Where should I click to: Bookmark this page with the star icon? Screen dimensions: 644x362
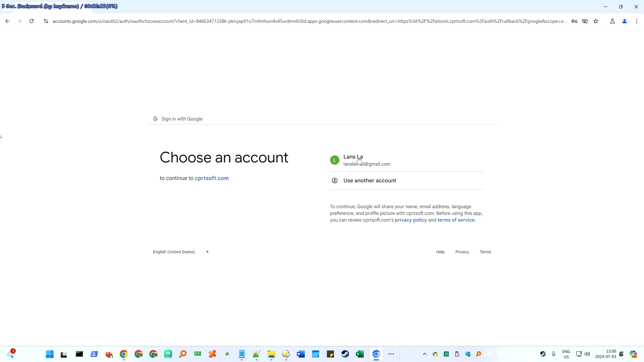(x=596, y=21)
